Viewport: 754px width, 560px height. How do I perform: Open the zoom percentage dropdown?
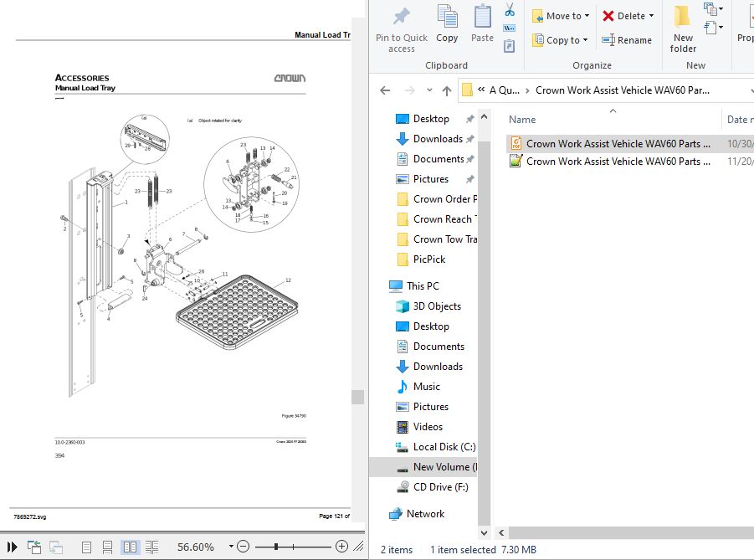click(x=231, y=547)
